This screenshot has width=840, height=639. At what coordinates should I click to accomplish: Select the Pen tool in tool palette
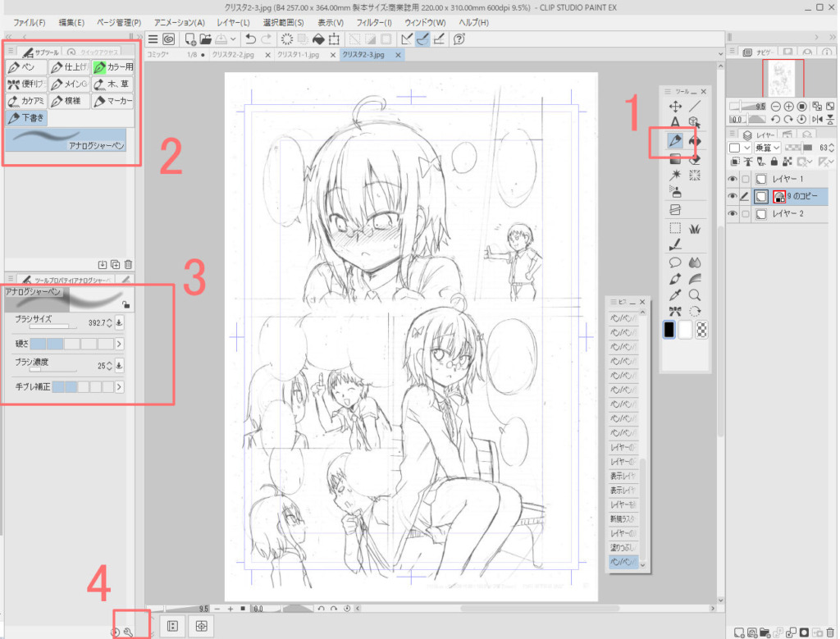pyautogui.click(x=675, y=141)
